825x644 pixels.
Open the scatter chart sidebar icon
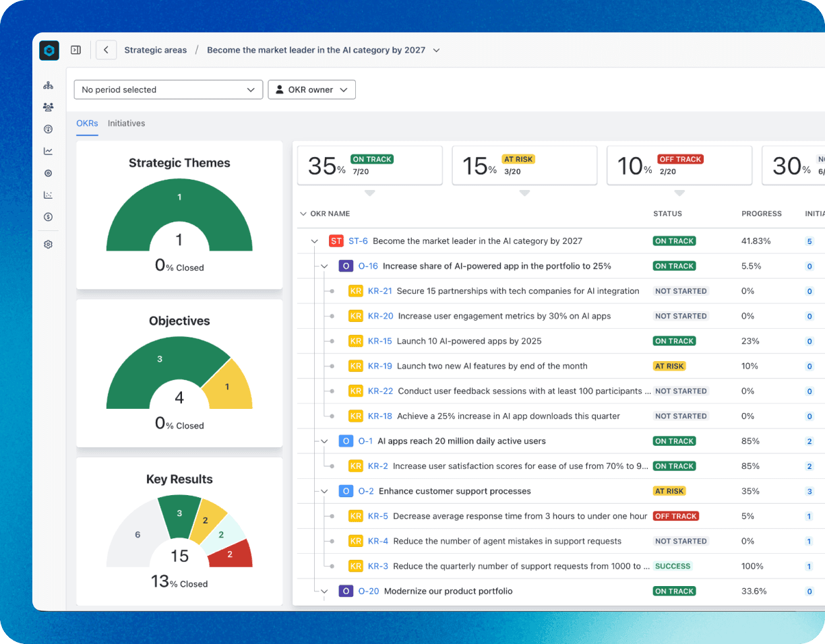coord(48,195)
